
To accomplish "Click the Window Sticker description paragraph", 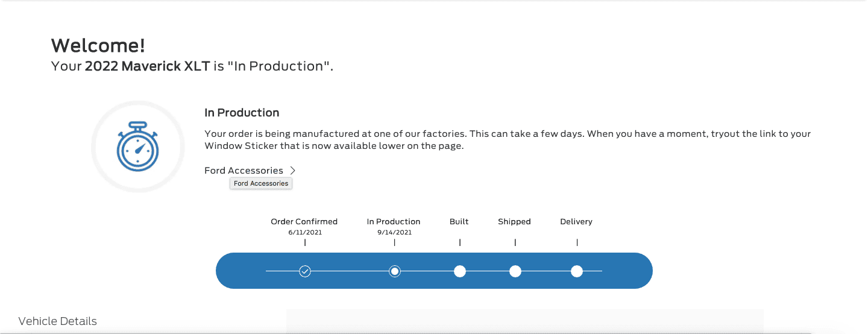I will pos(508,140).
